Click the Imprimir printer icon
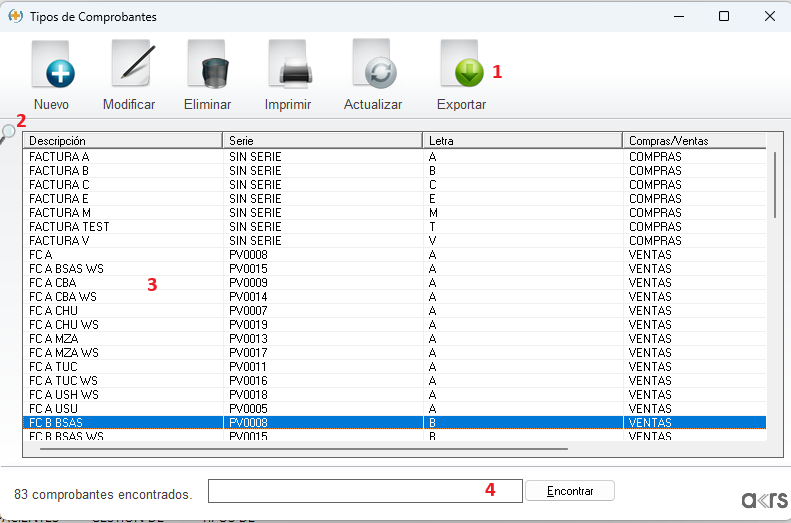 click(288, 68)
